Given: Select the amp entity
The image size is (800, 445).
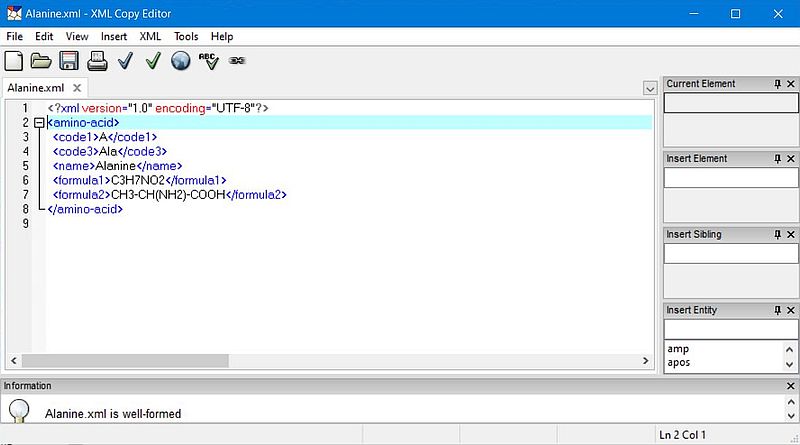Looking at the screenshot, I should pos(678,349).
